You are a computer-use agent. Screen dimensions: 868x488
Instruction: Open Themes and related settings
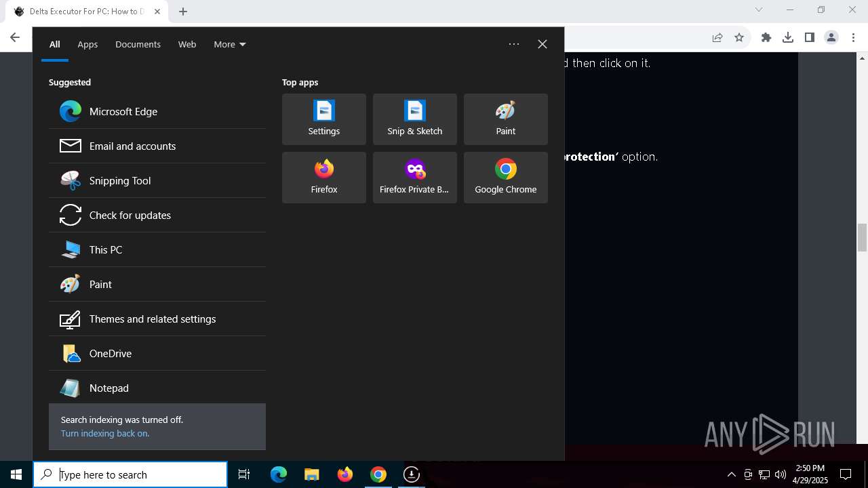pyautogui.click(x=157, y=319)
